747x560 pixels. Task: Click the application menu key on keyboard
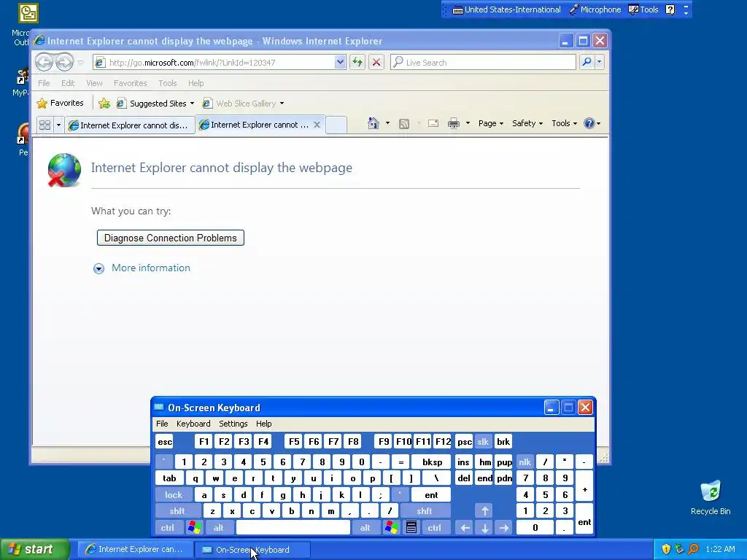(411, 528)
